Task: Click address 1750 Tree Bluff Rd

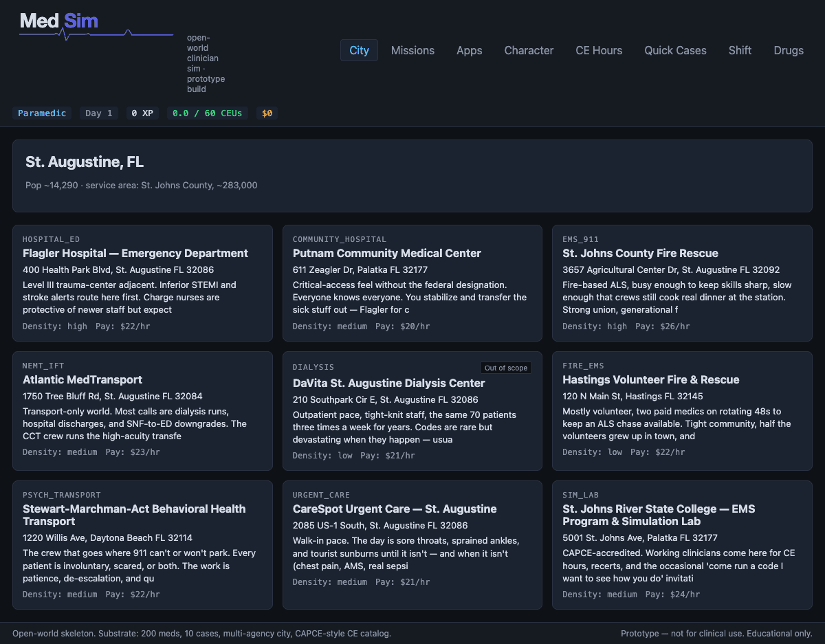Action: (113, 397)
